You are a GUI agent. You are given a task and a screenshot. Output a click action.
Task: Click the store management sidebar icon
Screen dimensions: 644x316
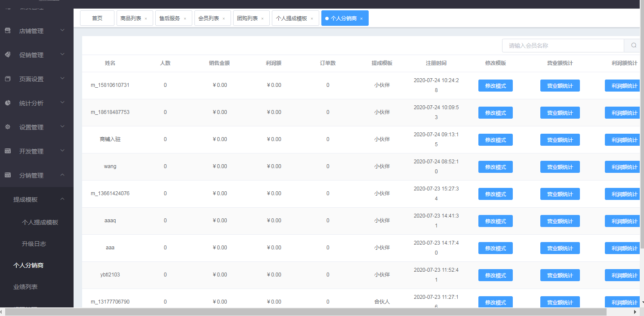[x=8, y=31]
